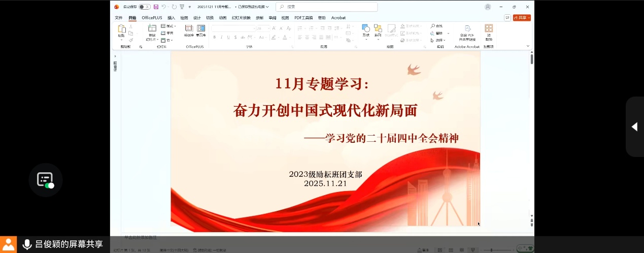Toggle the AutoSave (自动保存) switch
This screenshot has width=644, height=253.
coord(144,7)
